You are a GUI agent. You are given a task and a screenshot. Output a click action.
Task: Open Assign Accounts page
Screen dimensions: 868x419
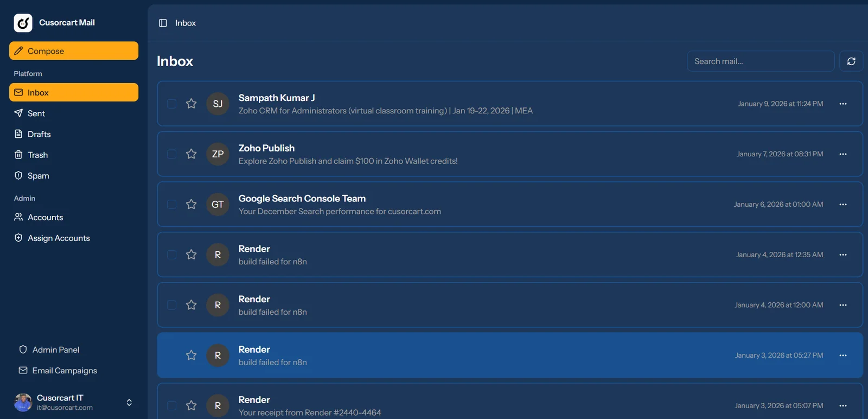pyautogui.click(x=74, y=238)
